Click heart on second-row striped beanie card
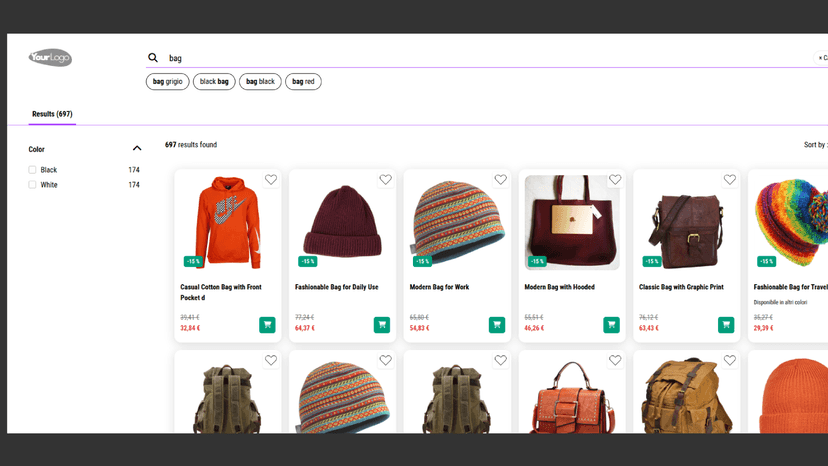This screenshot has height=466, width=828. pyautogui.click(x=385, y=360)
